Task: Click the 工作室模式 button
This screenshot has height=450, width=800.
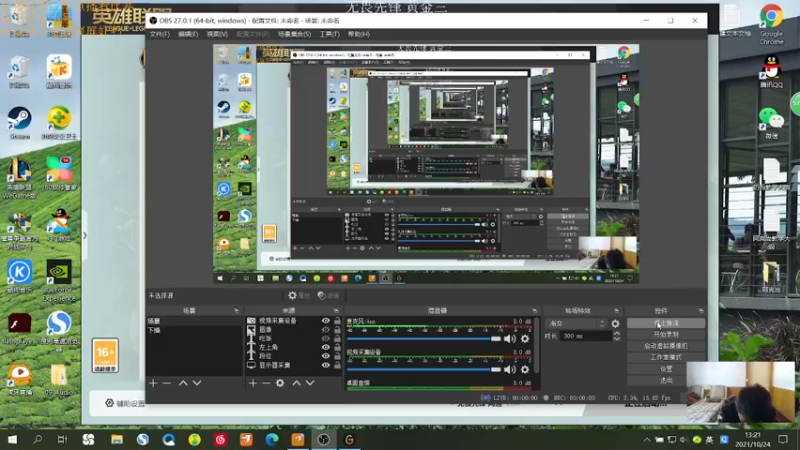Action: (666, 357)
